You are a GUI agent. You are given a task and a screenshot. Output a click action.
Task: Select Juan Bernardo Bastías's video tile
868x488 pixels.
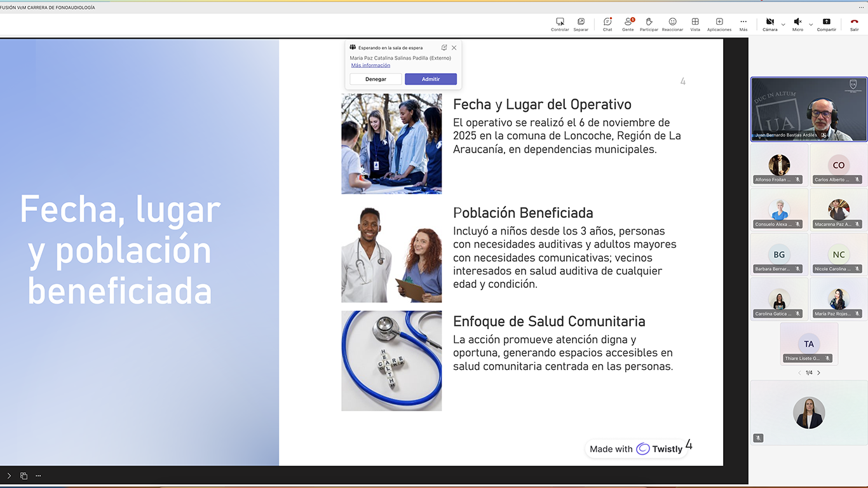[x=808, y=108]
